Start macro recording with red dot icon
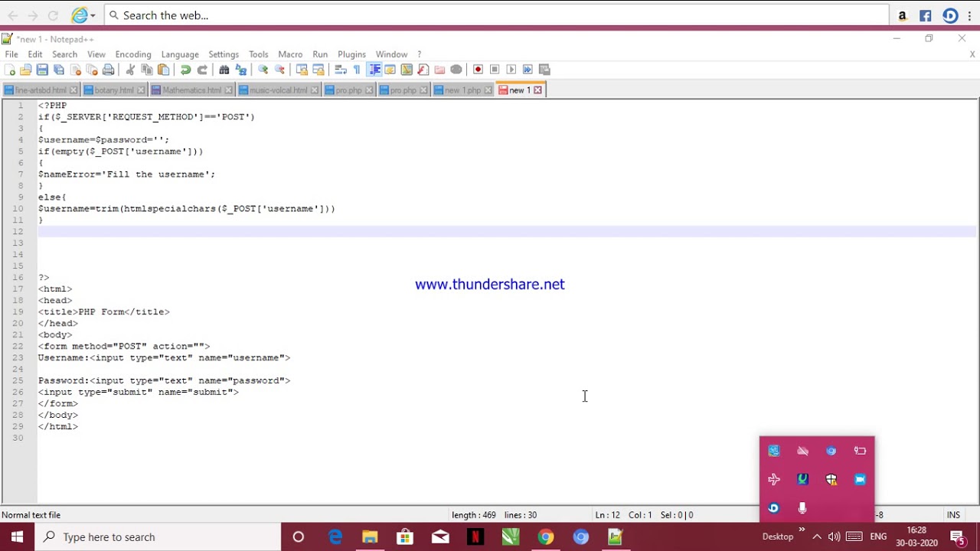Image resolution: width=980 pixels, height=551 pixels. (479, 70)
